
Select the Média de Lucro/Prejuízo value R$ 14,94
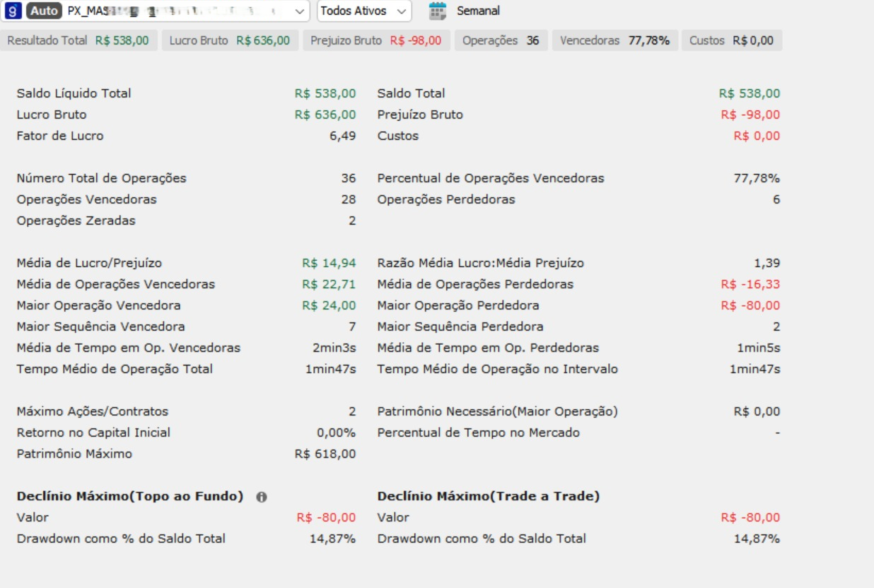click(x=329, y=263)
